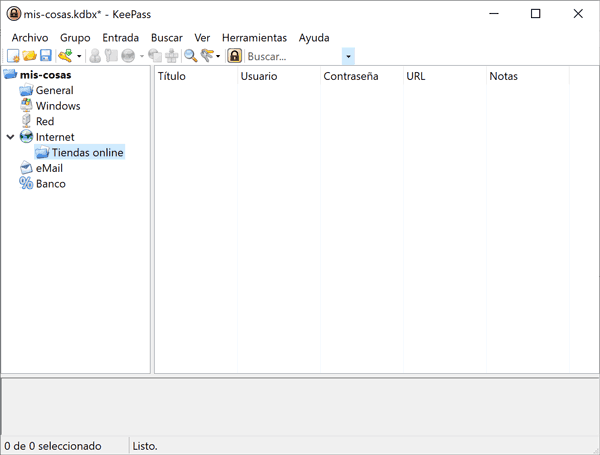Select the Internet group
Screen dimensions: 600x455
tap(55, 137)
